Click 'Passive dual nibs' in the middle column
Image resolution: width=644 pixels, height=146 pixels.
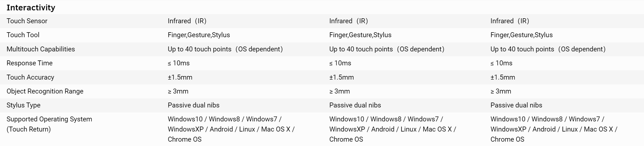[x=355, y=105]
